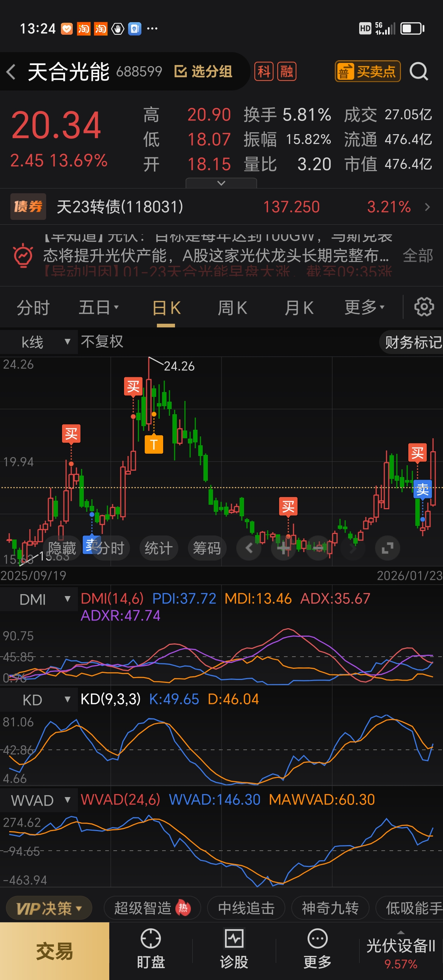Tap the 隐藏 chart overlay button
The width and height of the screenshot is (443, 980).
[x=62, y=548]
